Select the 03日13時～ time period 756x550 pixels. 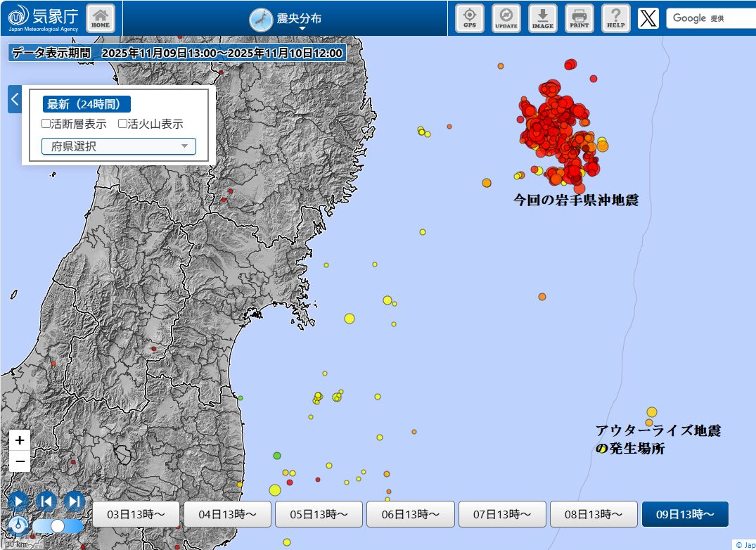(136, 514)
